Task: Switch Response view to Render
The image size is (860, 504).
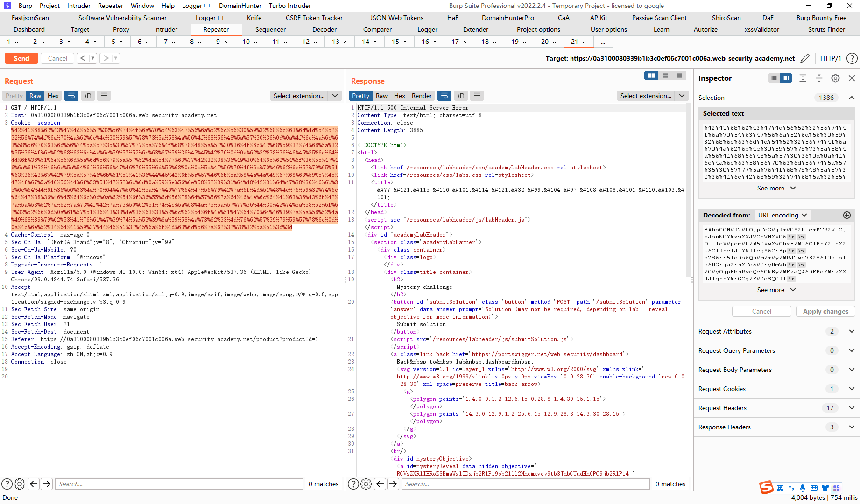Action: (x=422, y=96)
